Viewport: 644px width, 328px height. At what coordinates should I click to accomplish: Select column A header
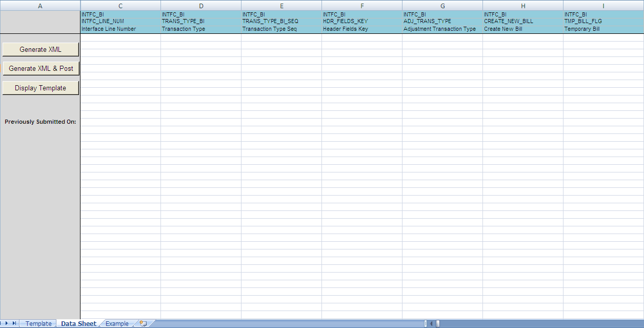click(x=40, y=5)
